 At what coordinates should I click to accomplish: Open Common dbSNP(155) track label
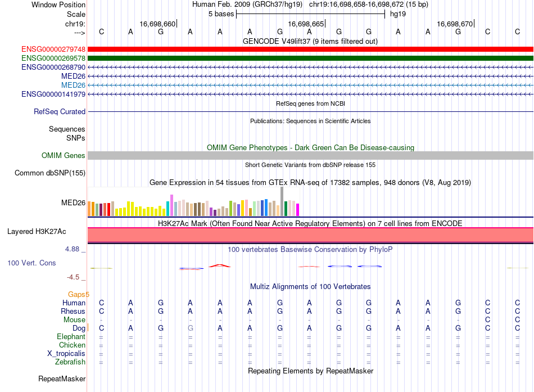pyautogui.click(x=50, y=173)
